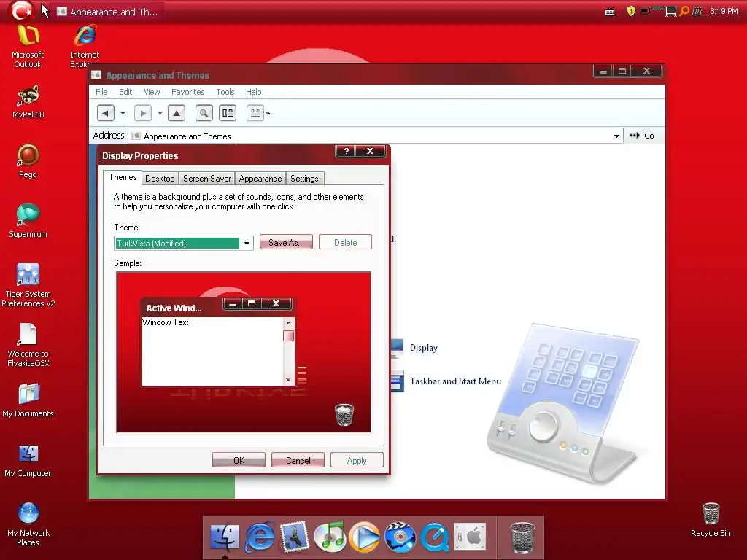The width and height of the screenshot is (747, 560).
Task: Click the clock showing 8:19 PM
Action: coord(724,11)
